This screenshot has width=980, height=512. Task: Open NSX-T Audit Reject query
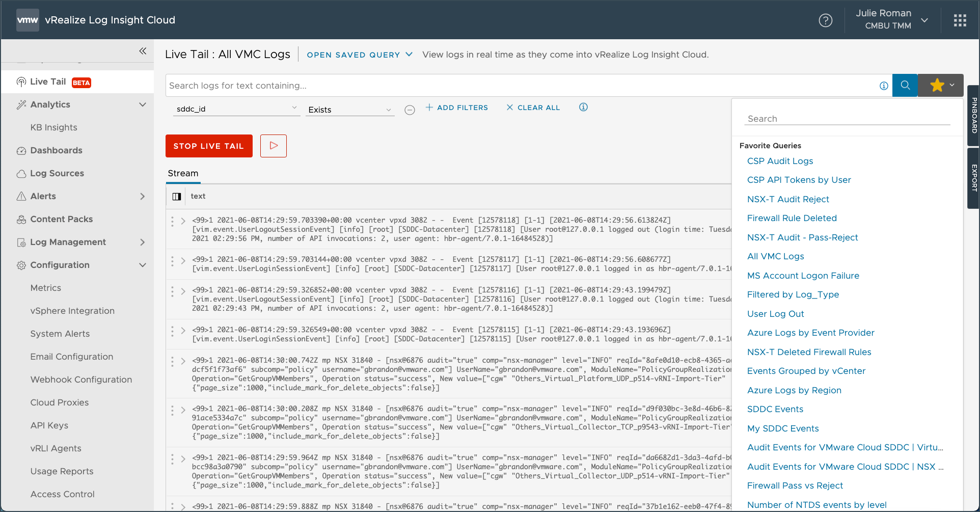click(788, 199)
